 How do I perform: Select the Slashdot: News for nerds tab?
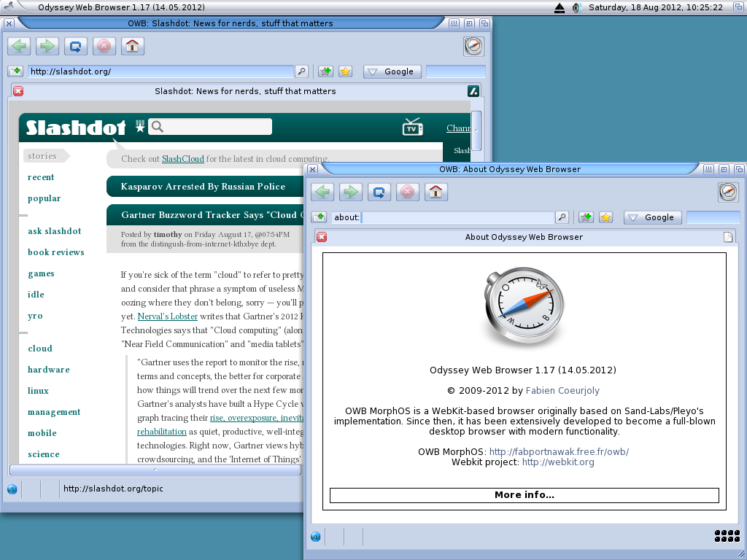coord(245,91)
